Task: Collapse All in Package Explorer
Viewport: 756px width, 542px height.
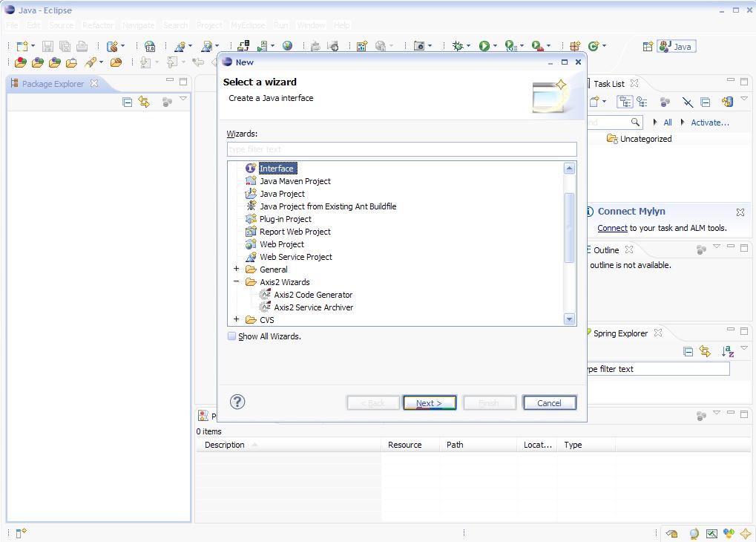Action: 128,102
